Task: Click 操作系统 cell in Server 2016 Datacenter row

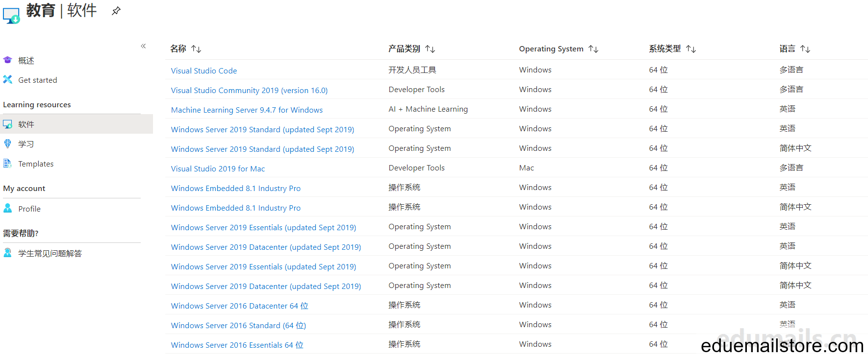Action: (x=405, y=305)
